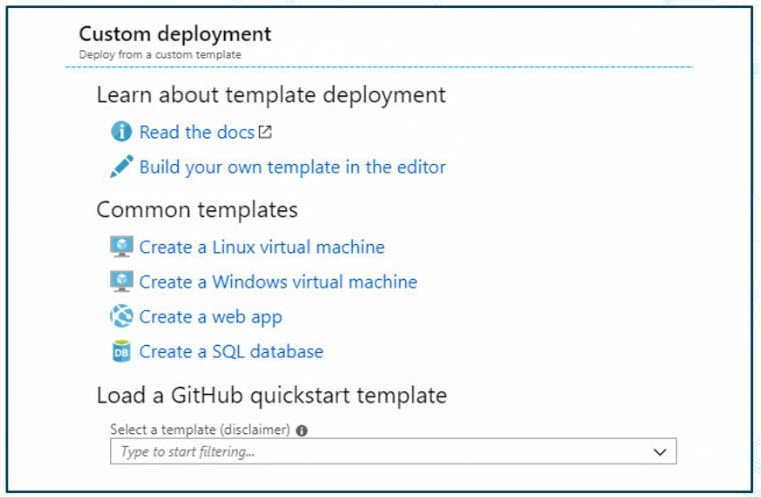Click the disclaimer info icon next to Select a template
Screen dimensions: 761x497
301,431
